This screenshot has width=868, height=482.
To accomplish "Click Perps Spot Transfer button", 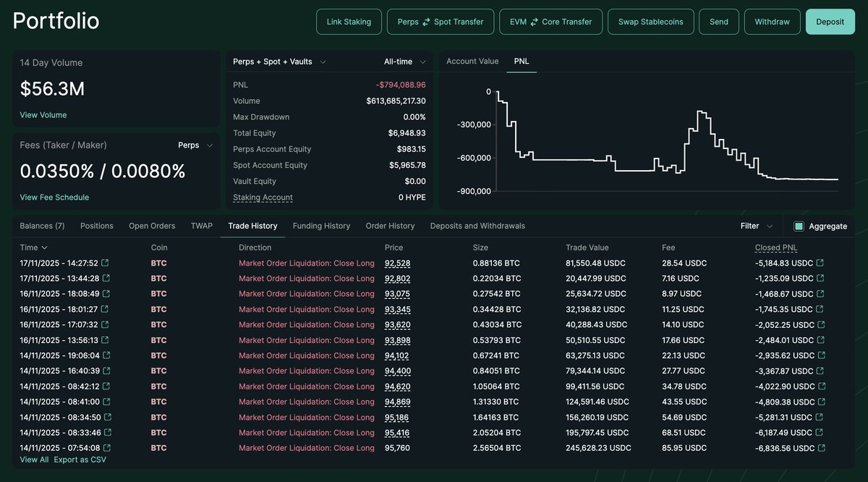I will pyautogui.click(x=441, y=22).
